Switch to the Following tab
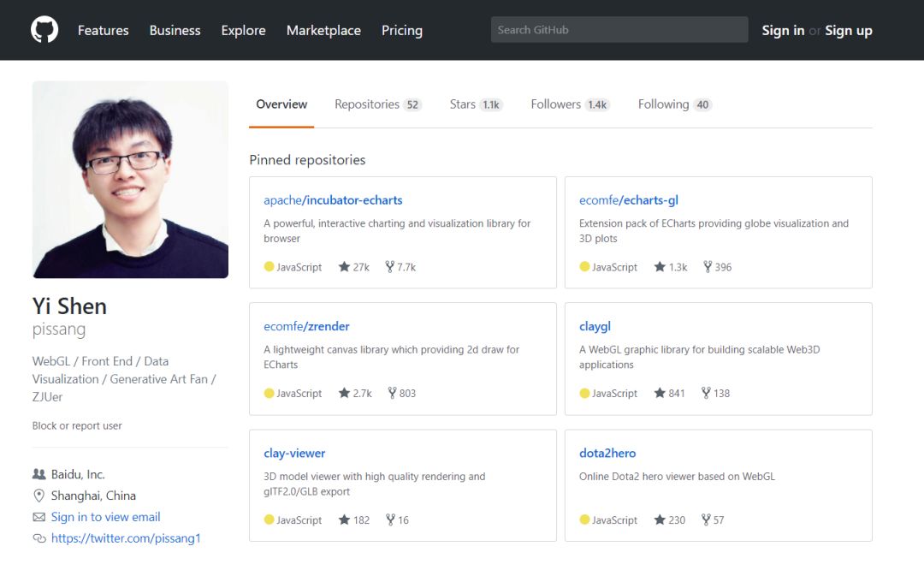Viewport: 924px width, 576px height. (x=675, y=104)
